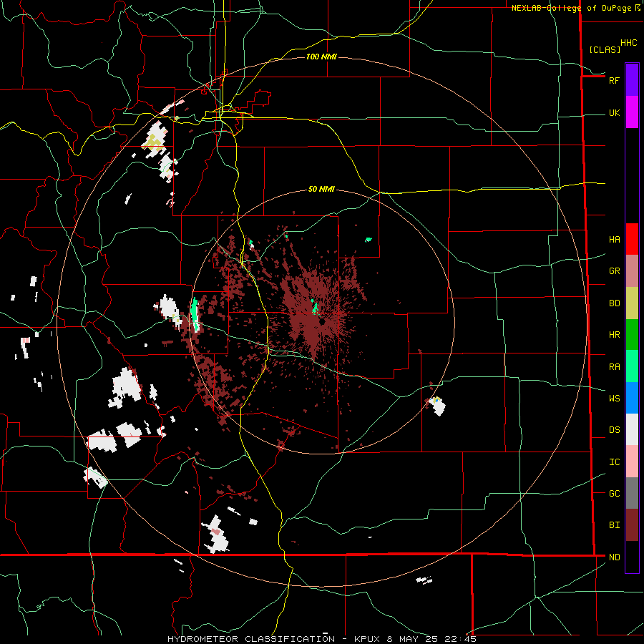
Task: Click the BI brown legend swatch
Action: (x=632, y=525)
